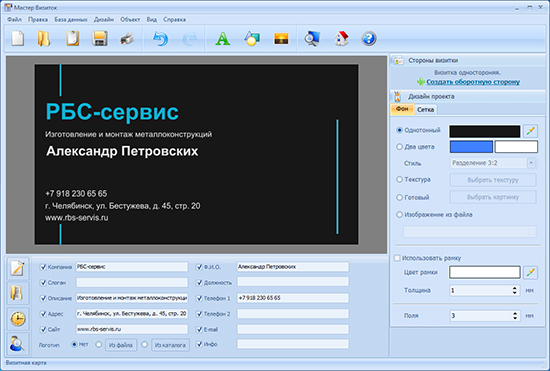Select the Нет logo radio button
Screen dimensions: 550x371
(74, 344)
